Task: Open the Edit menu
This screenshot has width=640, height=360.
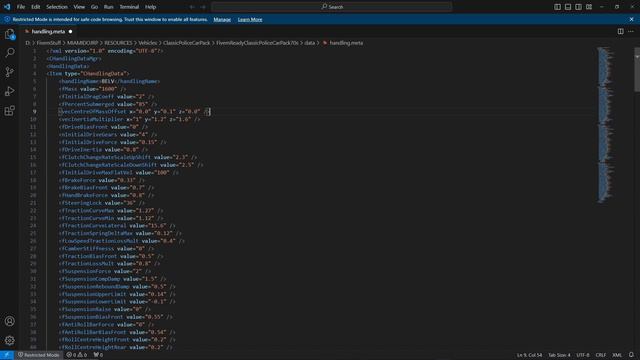Action: (36, 7)
